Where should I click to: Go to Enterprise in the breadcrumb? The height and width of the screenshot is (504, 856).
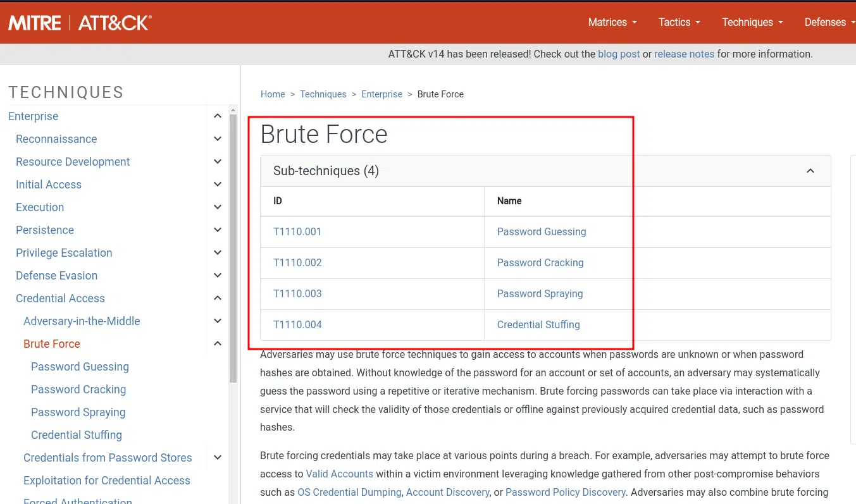[x=381, y=94]
